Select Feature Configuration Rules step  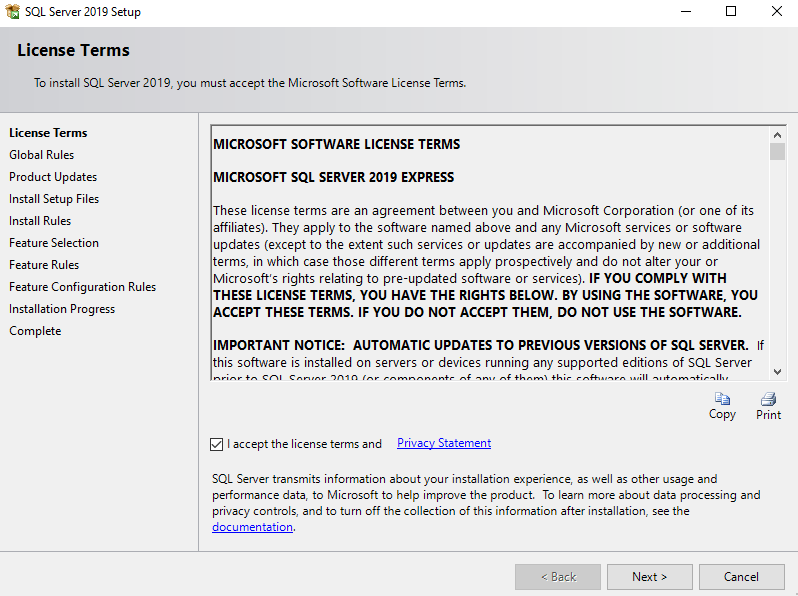coord(82,287)
